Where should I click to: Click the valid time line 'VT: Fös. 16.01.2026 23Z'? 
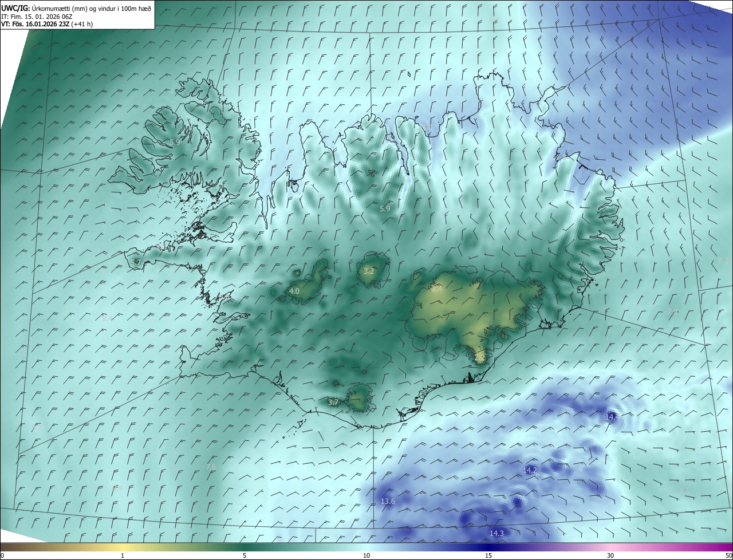tap(36, 24)
